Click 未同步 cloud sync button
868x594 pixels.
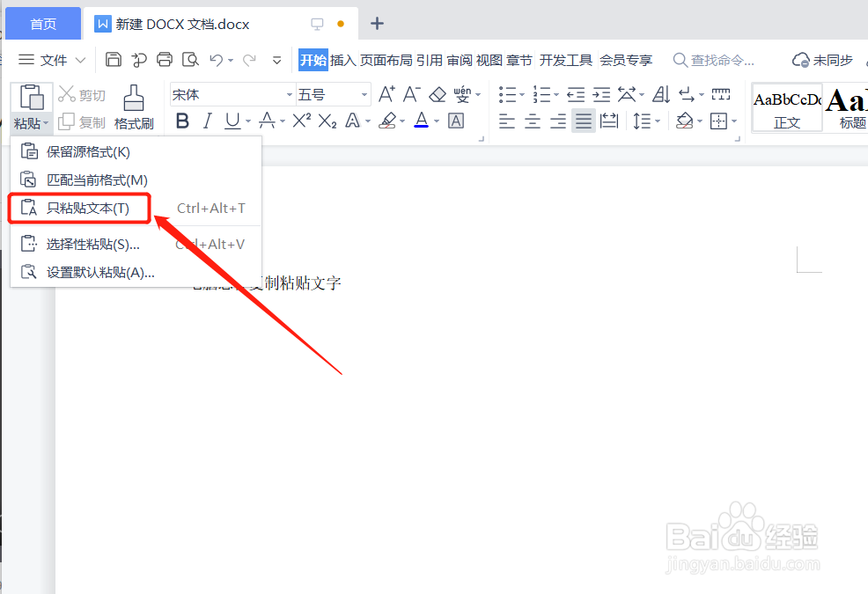click(x=822, y=60)
